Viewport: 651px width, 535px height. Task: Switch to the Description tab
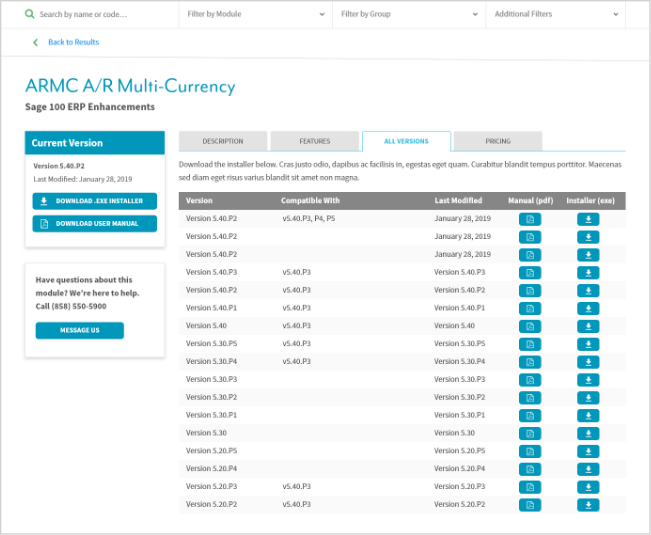(223, 141)
